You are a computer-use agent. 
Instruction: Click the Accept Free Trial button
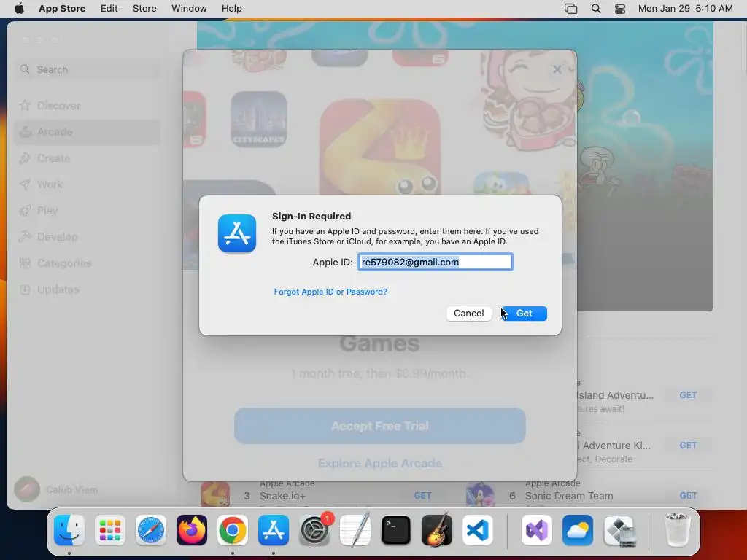click(x=379, y=426)
